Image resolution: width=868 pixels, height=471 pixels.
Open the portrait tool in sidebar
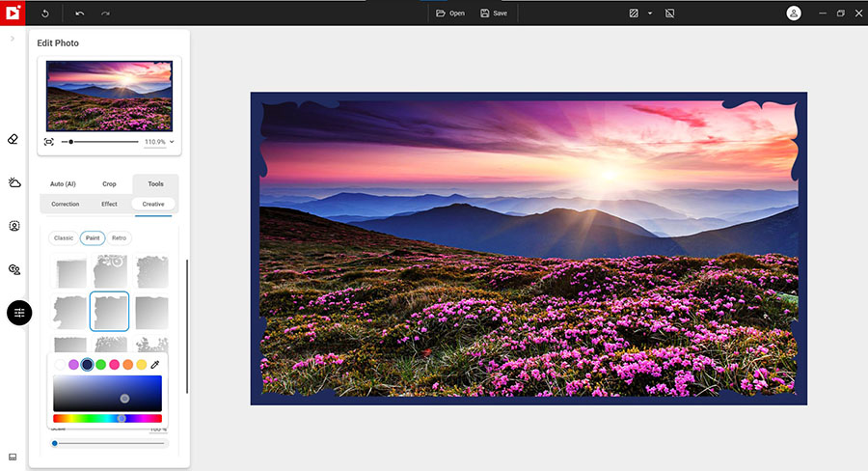click(x=14, y=226)
